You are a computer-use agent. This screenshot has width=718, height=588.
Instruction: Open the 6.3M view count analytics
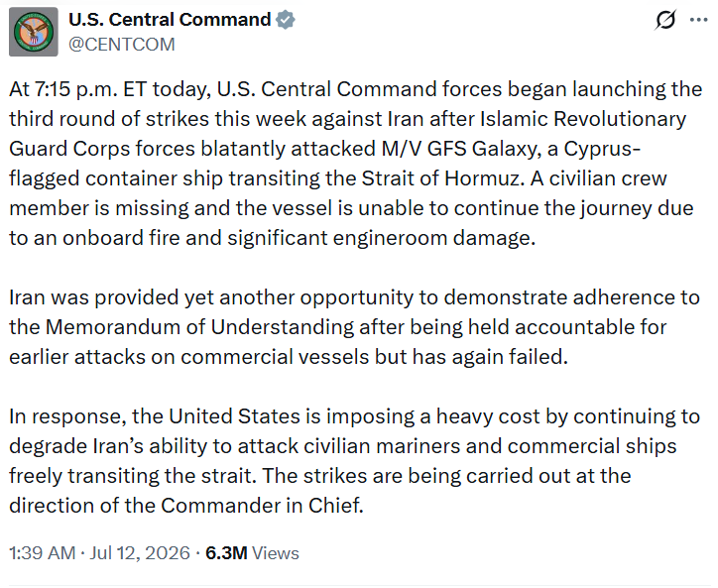(226, 552)
